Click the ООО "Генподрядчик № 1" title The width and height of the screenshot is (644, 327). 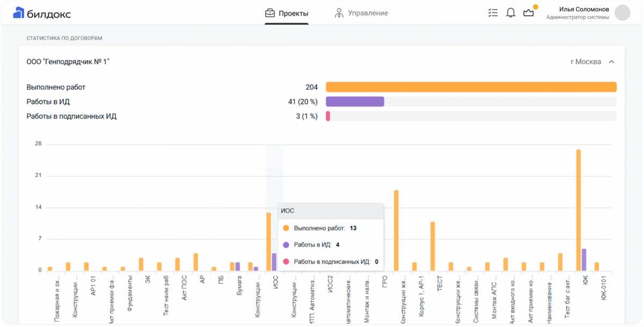pos(68,62)
